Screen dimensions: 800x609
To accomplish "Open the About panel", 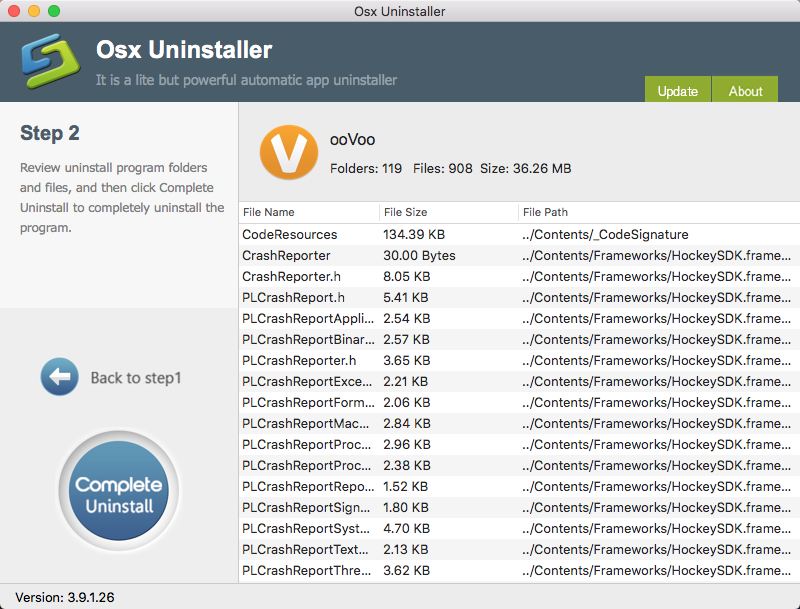I will (x=745, y=90).
